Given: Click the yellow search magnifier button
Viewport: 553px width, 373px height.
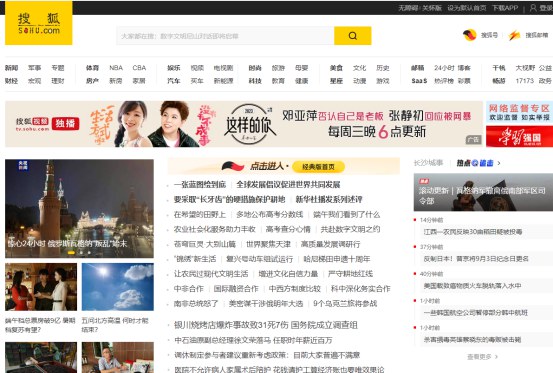Looking at the screenshot, I should click(x=353, y=36).
